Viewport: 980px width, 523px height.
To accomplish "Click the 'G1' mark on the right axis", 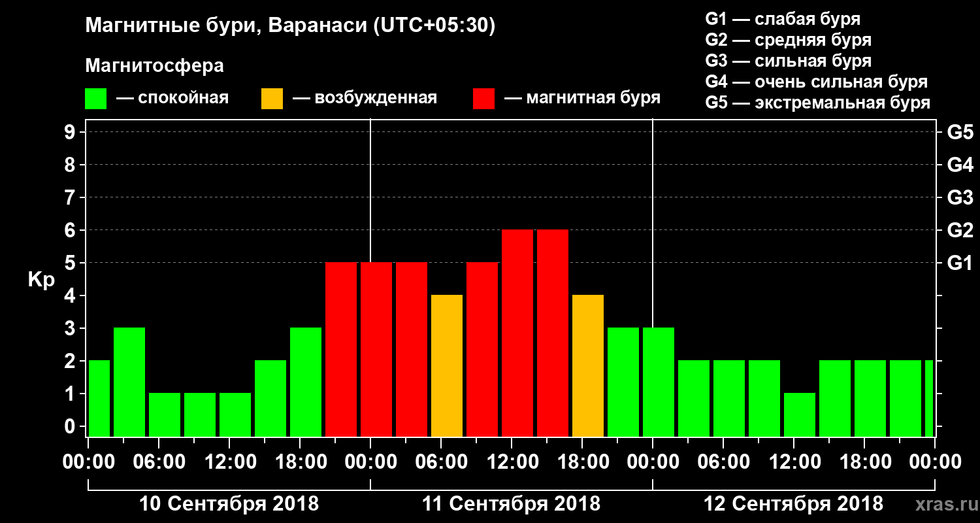I will 960,263.
